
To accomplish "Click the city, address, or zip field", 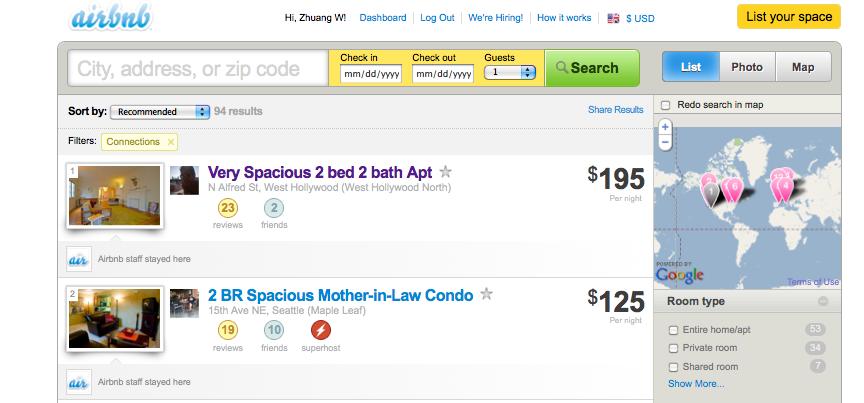I will tap(198, 69).
